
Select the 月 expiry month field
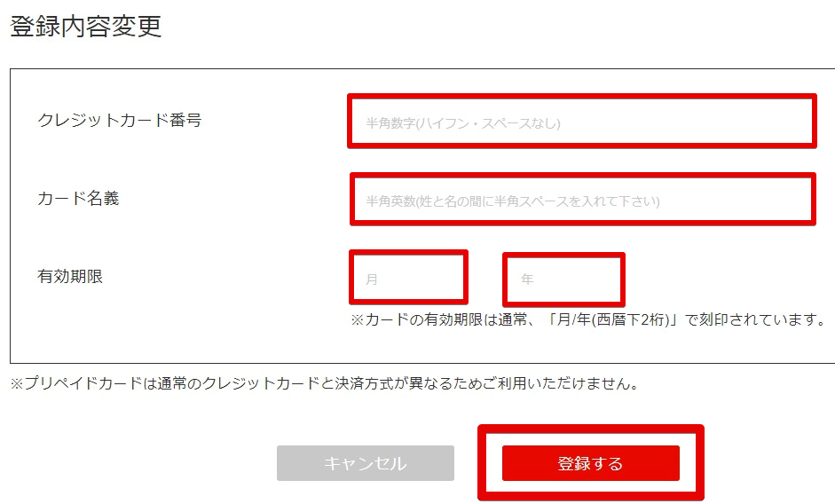click(x=408, y=277)
